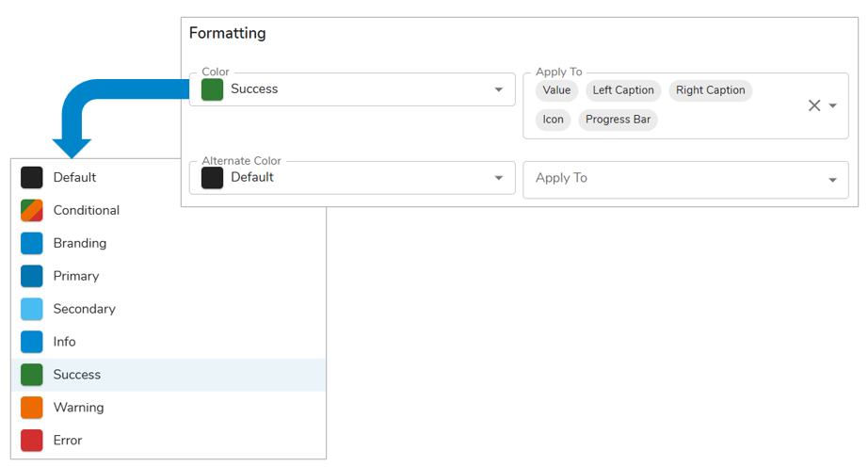Open the Apply To chips dropdown arrow

pyautogui.click(x=833, y=106)
